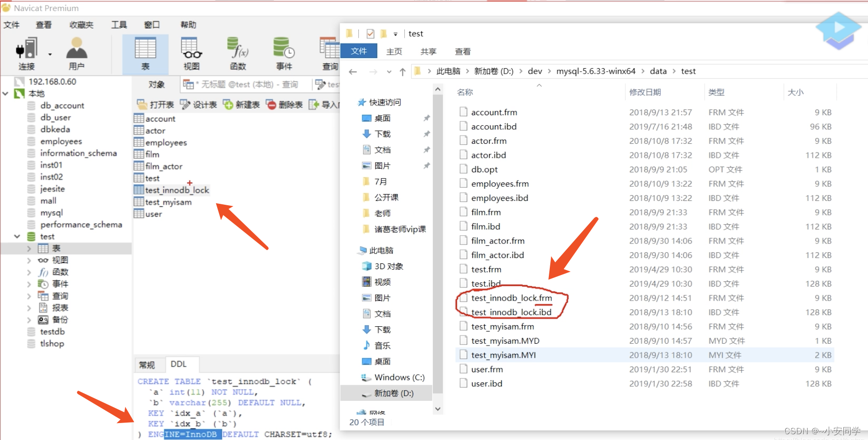This screenshot has height=440, width=868.
Task: Select the Table toolbar icon
Action: click(x=145, y=54)
